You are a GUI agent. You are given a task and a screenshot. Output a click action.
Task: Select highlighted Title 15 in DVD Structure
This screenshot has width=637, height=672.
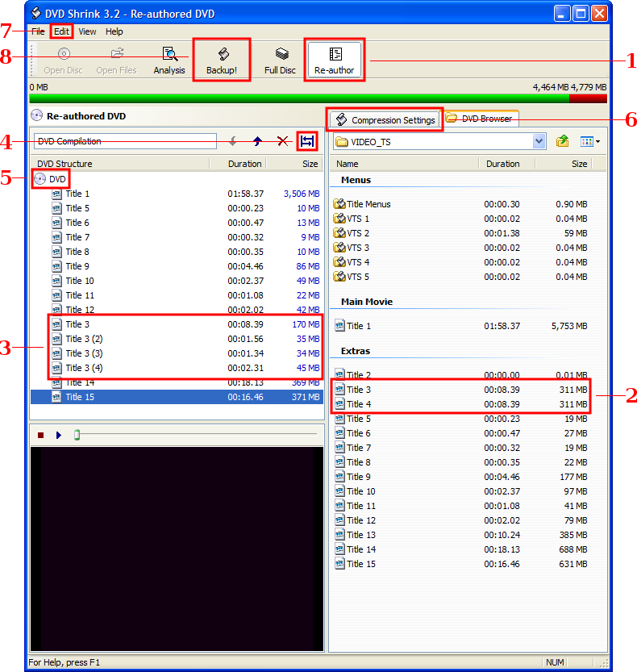[177, 397]
